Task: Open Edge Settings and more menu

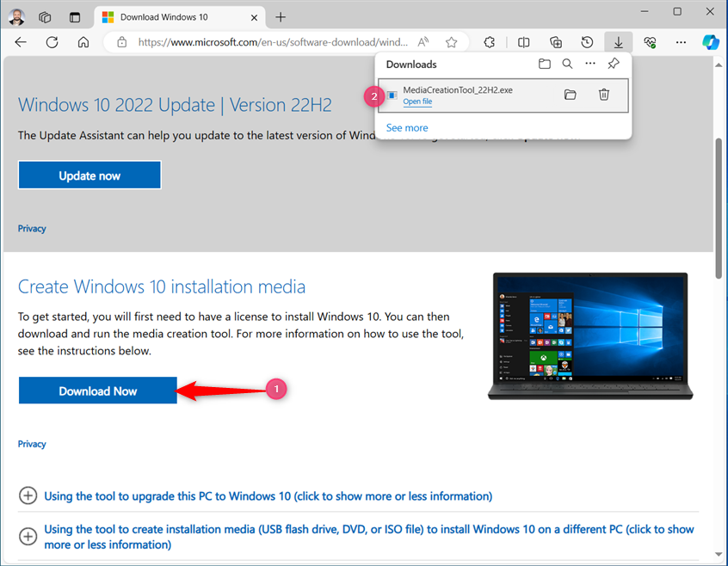Action: pos(681,42)
